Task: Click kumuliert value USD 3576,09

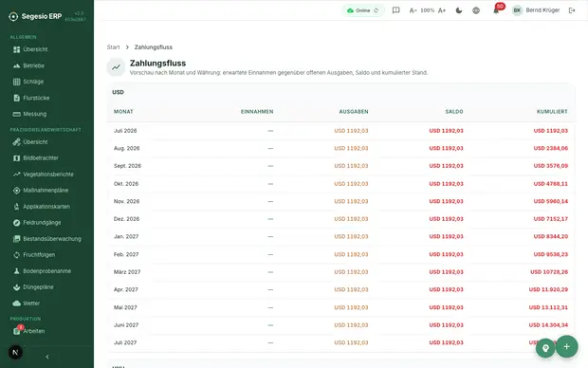Action: tap(550, 166)
